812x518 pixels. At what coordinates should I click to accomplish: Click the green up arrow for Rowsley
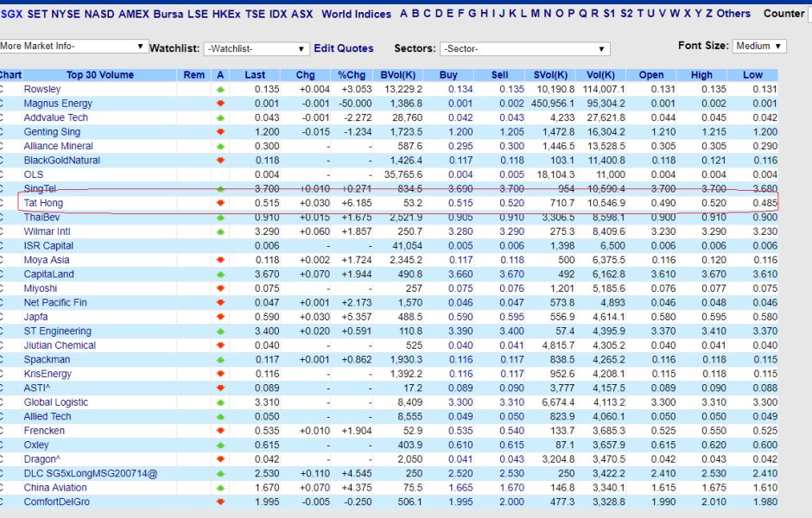click(220, 89)
